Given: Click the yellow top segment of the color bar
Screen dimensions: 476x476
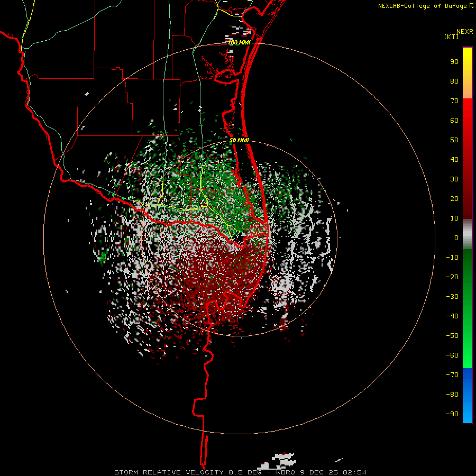Looking at the screenshot, I should pos(467,73).
